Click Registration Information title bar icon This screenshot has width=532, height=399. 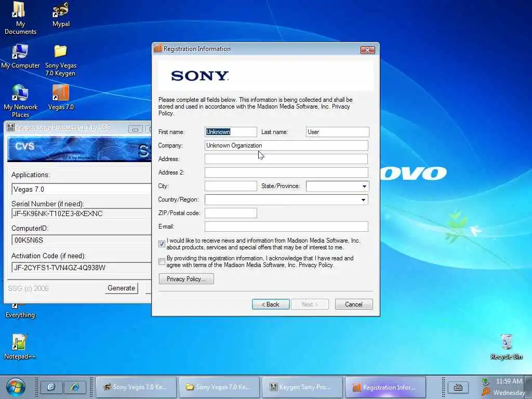(x=158, y=48)
